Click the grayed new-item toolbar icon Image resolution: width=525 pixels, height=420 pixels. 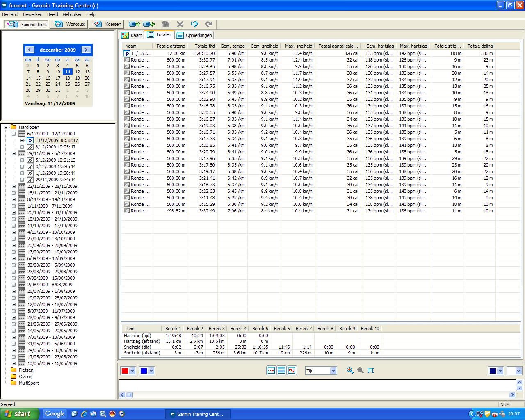pos(166,24)
